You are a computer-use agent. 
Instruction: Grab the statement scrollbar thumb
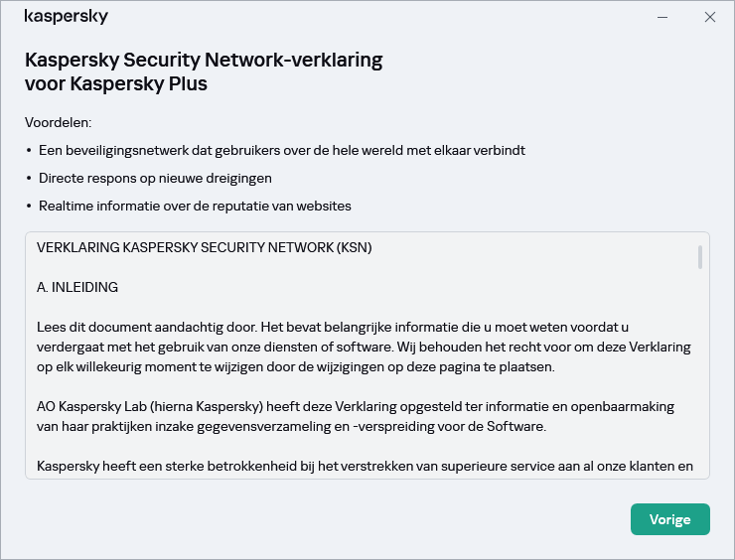coord(700,257)
